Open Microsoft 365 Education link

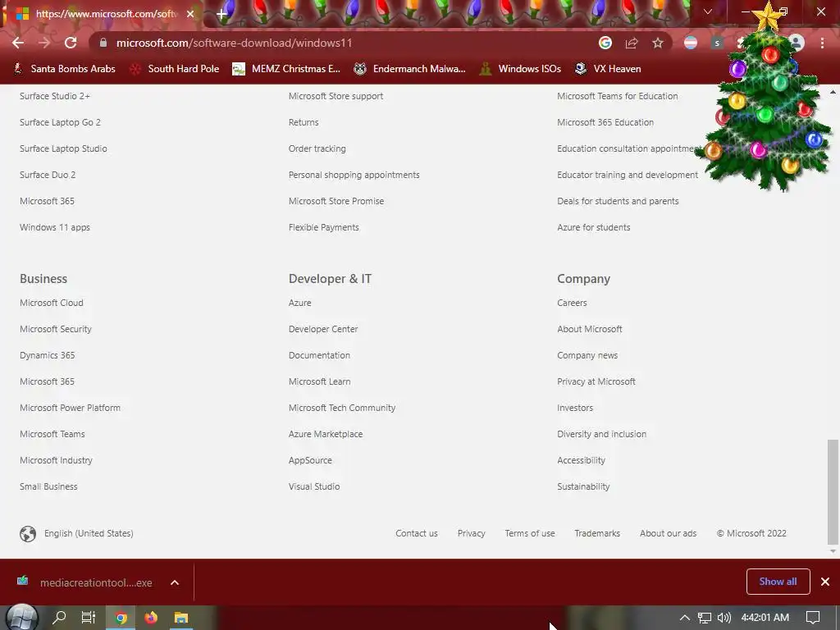point(605,123)
